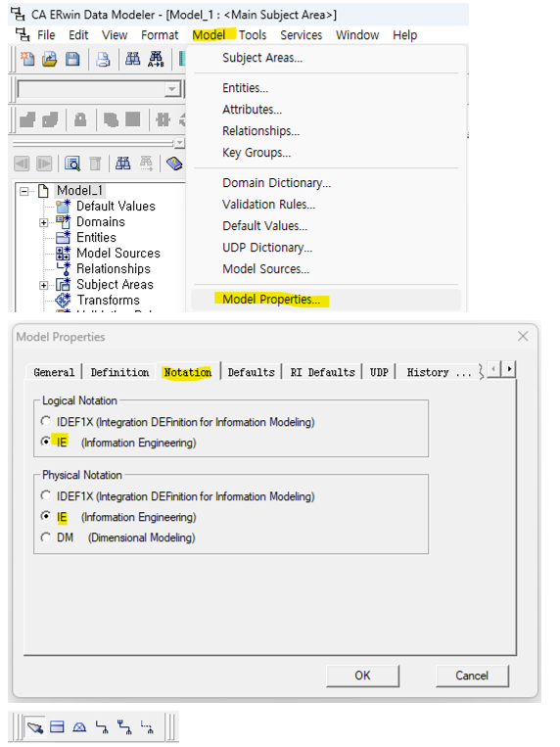Select IDEF1X under Physical Notation
Image resolution: width=560 pixels, height=747 pixels.
coord(46,495)
